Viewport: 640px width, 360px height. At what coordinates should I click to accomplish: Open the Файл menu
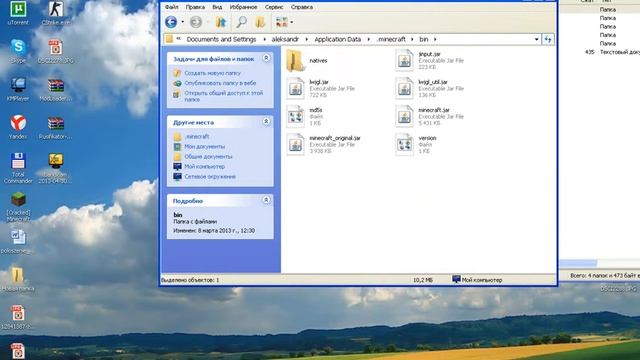click(x=171, y=7)
